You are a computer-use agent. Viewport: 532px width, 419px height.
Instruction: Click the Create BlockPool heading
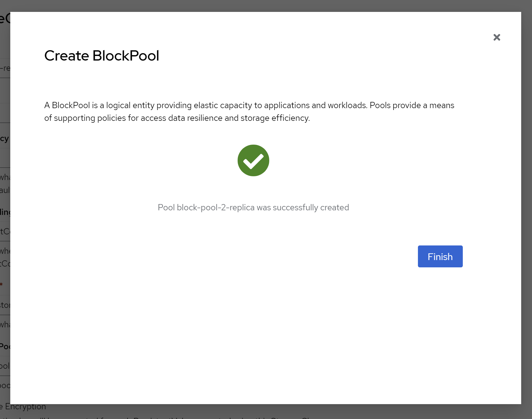click(x=102, y=56)
